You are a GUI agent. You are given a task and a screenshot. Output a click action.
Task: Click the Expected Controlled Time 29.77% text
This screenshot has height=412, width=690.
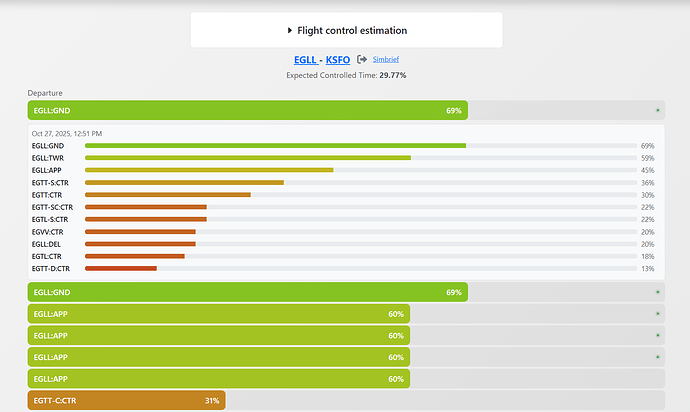[x=346, y=75]
